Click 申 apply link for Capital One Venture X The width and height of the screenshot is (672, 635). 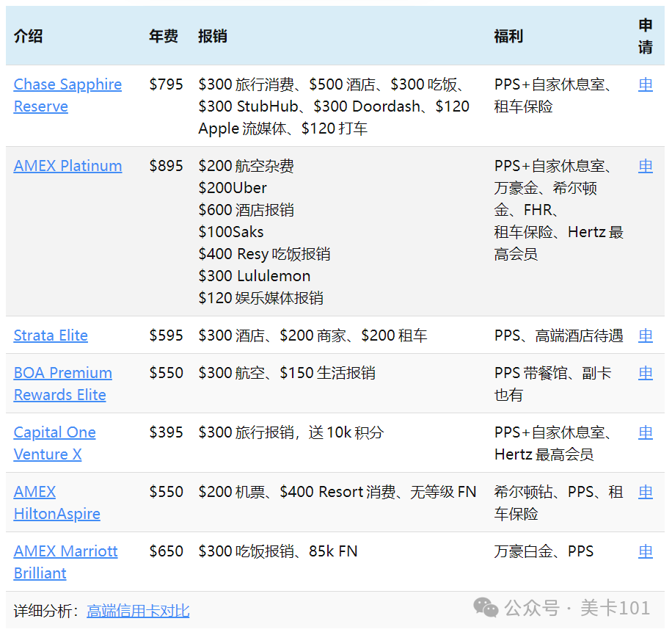point(645,432)
